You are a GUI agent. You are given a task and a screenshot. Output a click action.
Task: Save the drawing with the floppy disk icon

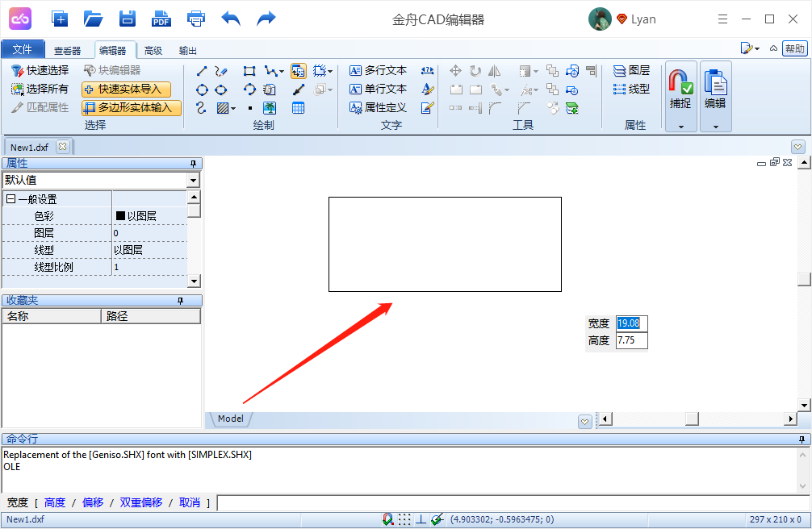tap(128, 19)
